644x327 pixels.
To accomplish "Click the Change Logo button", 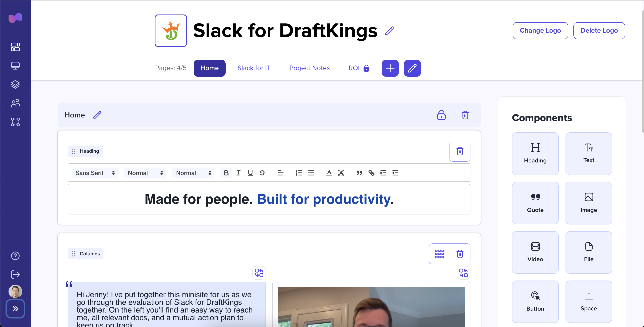I will 540,30.
